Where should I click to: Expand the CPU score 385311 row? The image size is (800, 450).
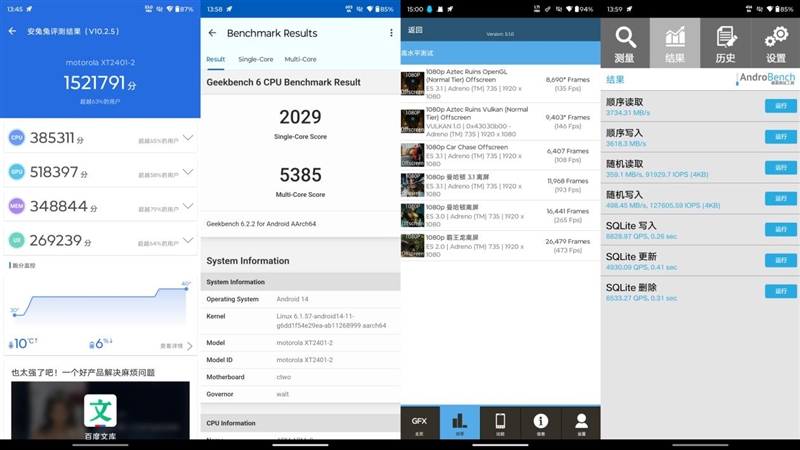(187, 138)
